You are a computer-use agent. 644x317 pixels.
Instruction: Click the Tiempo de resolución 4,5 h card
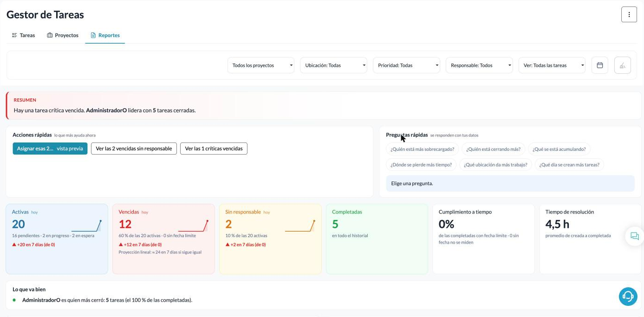coord(590,239)
